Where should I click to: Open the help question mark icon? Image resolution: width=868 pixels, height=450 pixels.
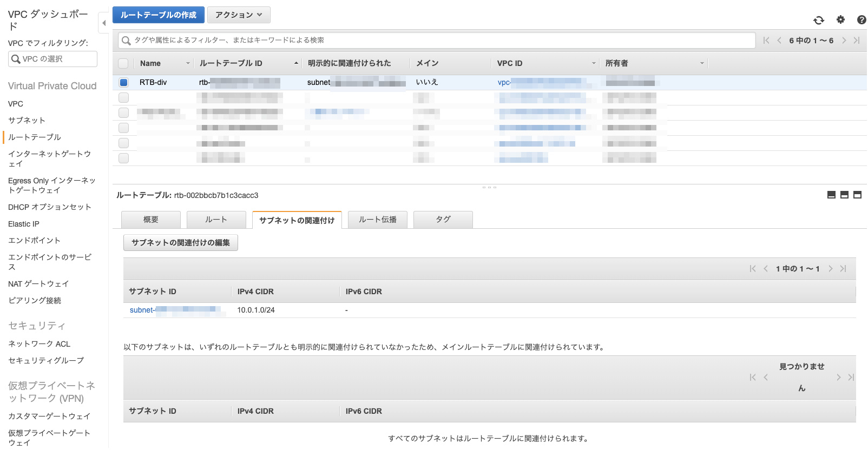pos(862,19)
